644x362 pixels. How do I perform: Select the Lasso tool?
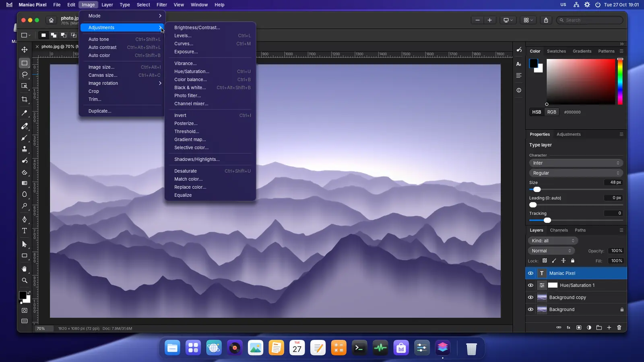tap(25, 74)
